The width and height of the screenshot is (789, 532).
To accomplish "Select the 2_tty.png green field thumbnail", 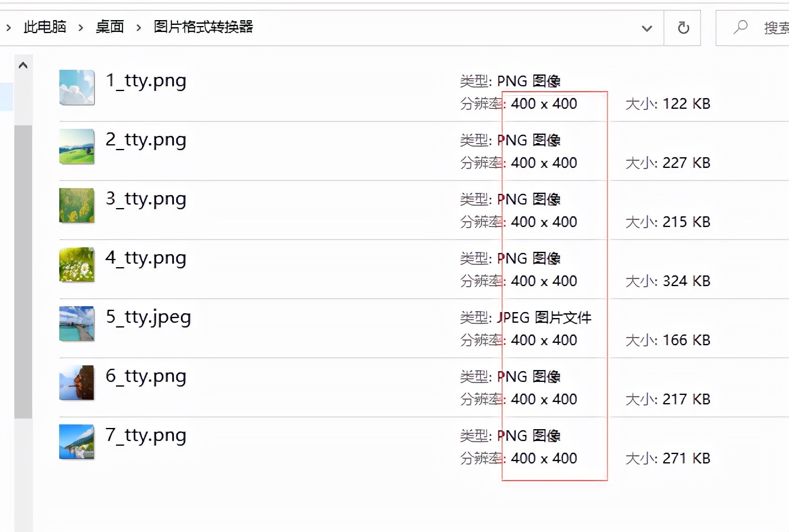I will click(x=77, y=147).
